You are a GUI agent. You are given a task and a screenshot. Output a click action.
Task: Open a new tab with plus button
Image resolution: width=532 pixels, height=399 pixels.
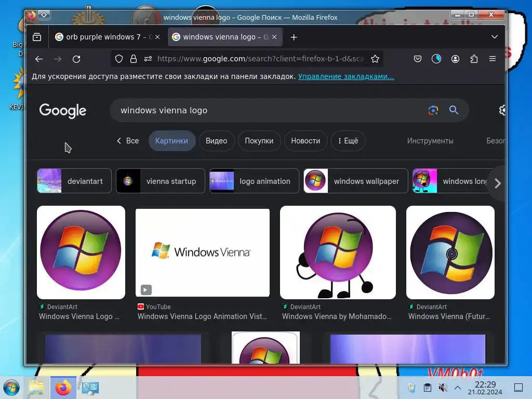click(294, 37)
